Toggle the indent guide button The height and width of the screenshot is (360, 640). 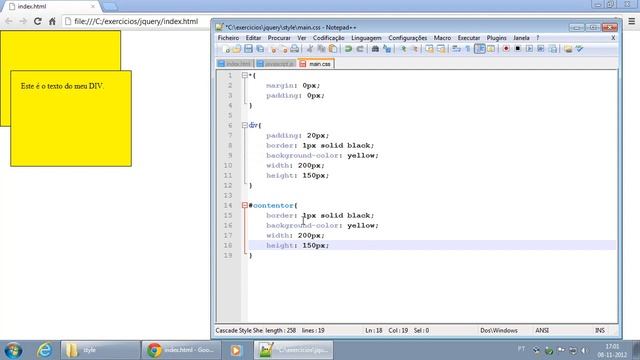point(480,49)
